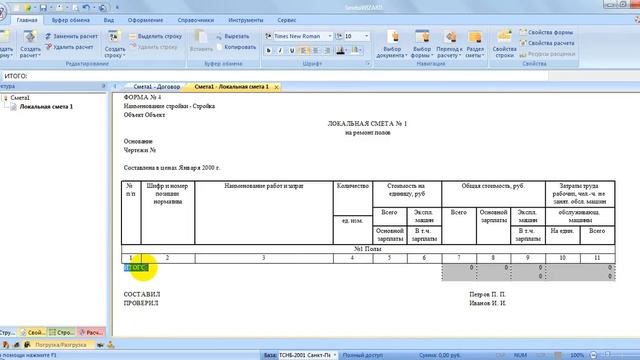Select the Смета1 tree root node
Viewport: 640px width, 360px height.
(20, 98)
